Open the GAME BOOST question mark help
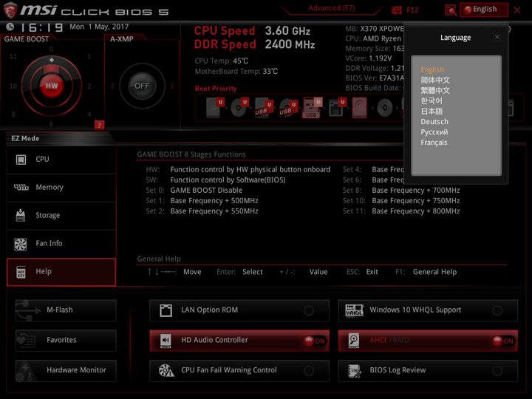Viewport: 532px width, 399px height. pos(99,125)
